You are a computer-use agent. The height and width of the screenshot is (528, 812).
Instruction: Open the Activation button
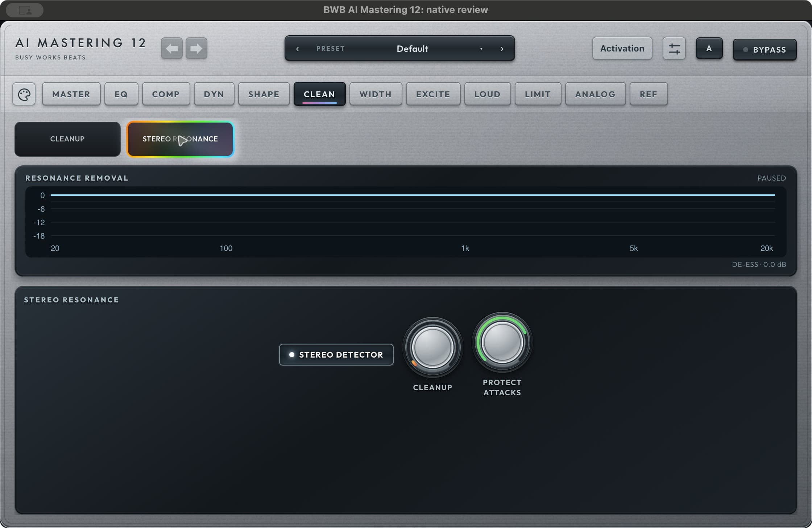pos(622,49)
